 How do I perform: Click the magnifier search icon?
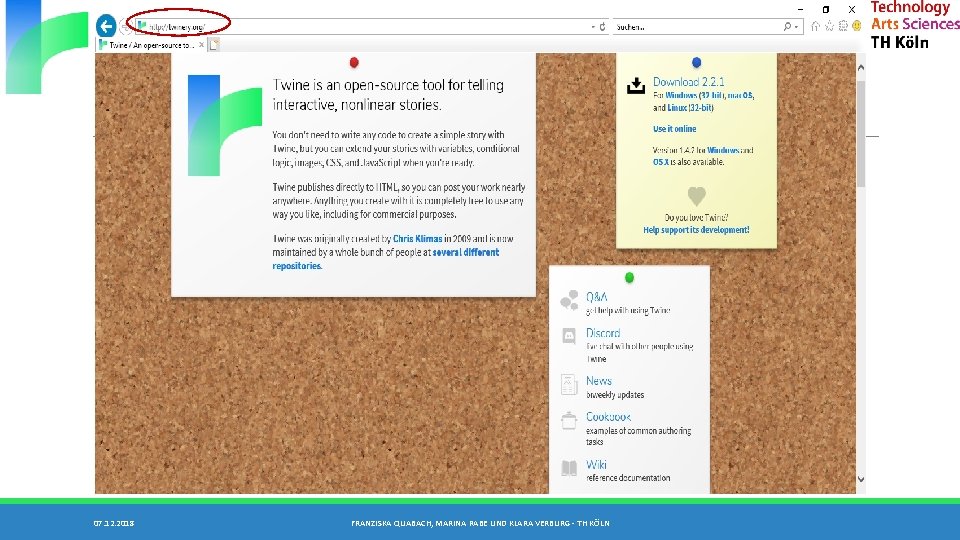(x=787, y=26)
